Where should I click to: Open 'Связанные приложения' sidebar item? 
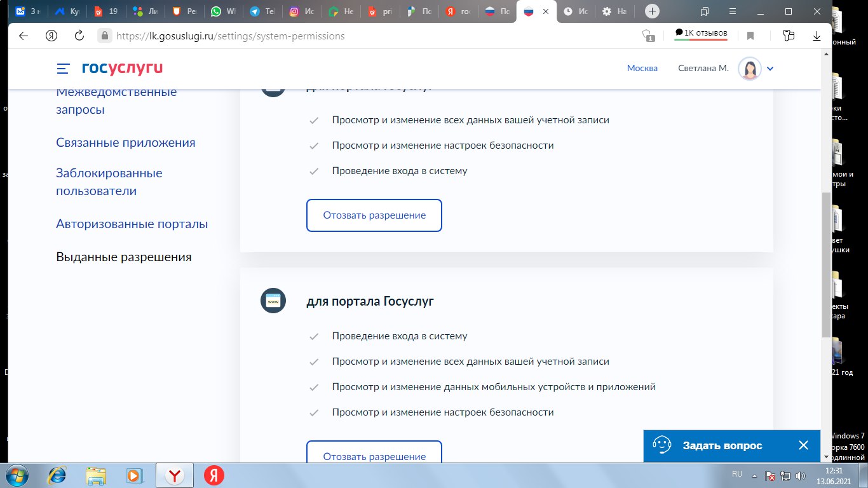click(126, 142)
